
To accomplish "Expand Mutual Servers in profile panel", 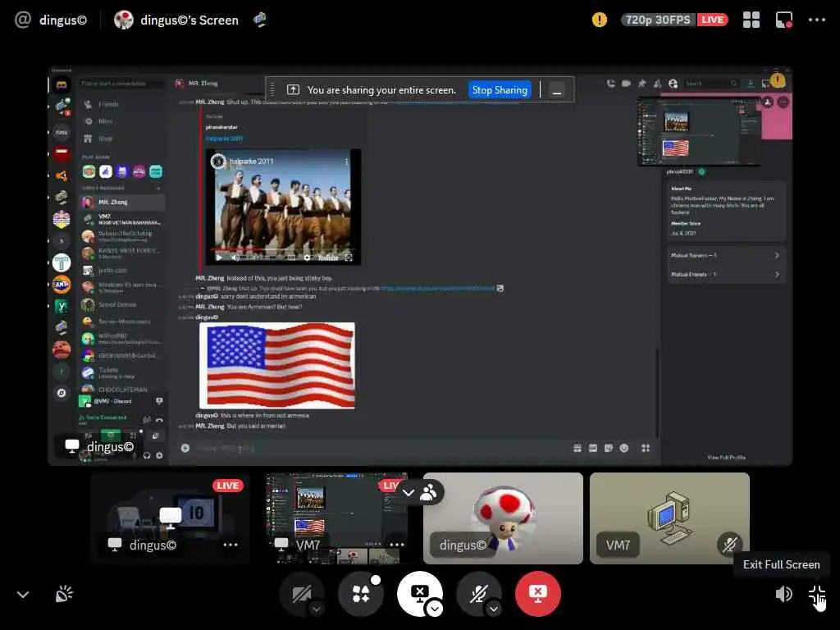I will 725,256.
